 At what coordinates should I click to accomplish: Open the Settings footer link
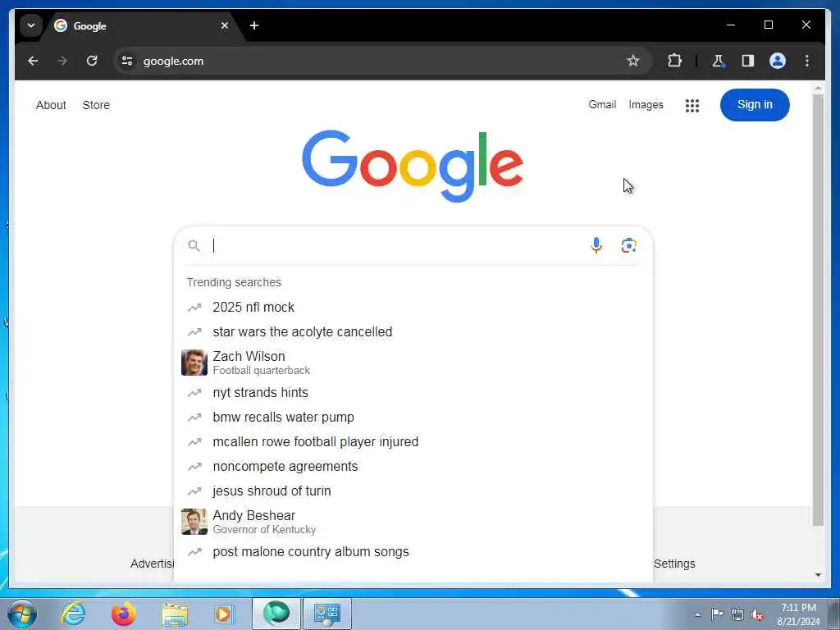click(674, 564)
